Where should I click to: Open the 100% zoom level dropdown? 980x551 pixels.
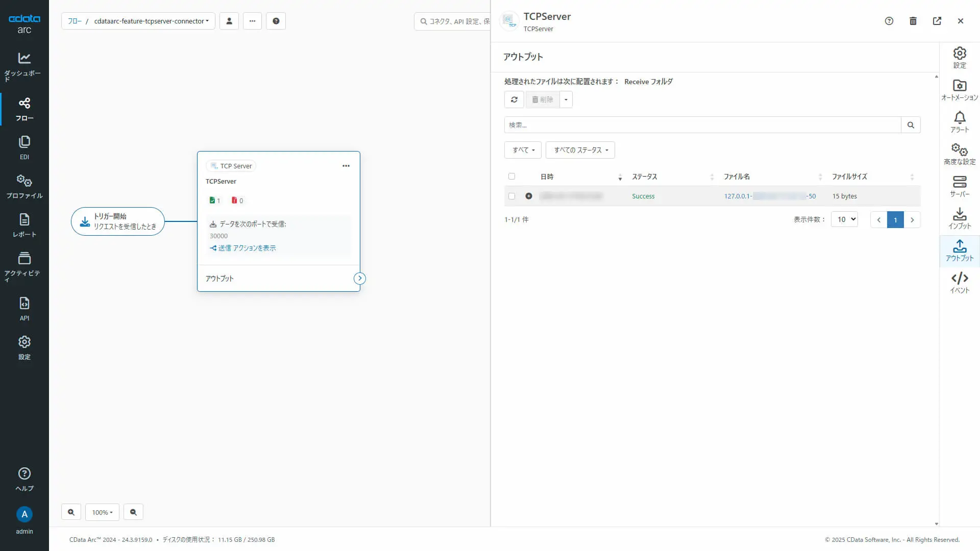(102, 512)
